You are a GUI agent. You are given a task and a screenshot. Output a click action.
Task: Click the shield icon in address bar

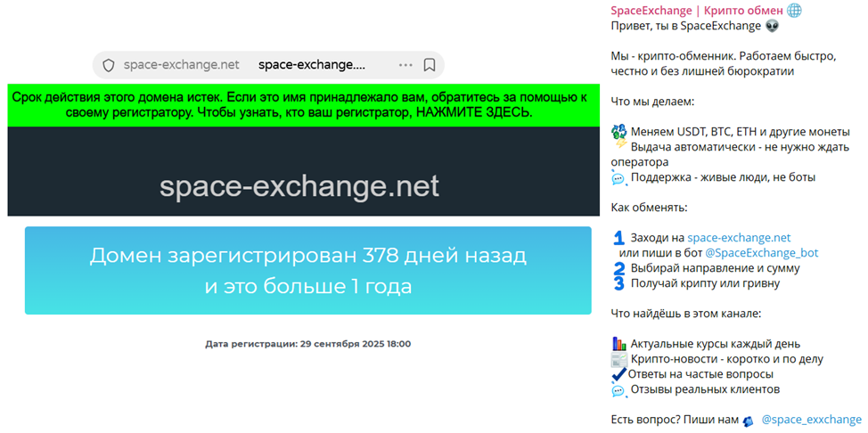pyautogui.click(x=109, y=65)
